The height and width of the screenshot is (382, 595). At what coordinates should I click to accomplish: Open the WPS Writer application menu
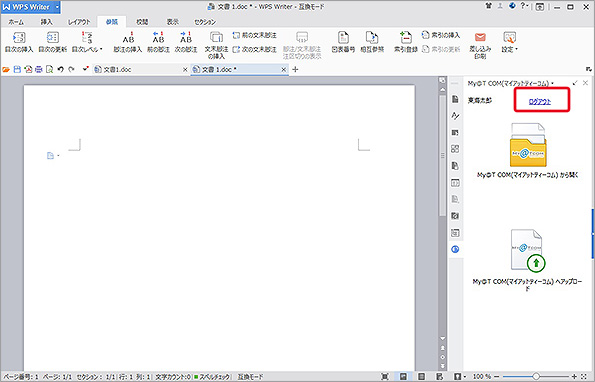pos(30,7)
